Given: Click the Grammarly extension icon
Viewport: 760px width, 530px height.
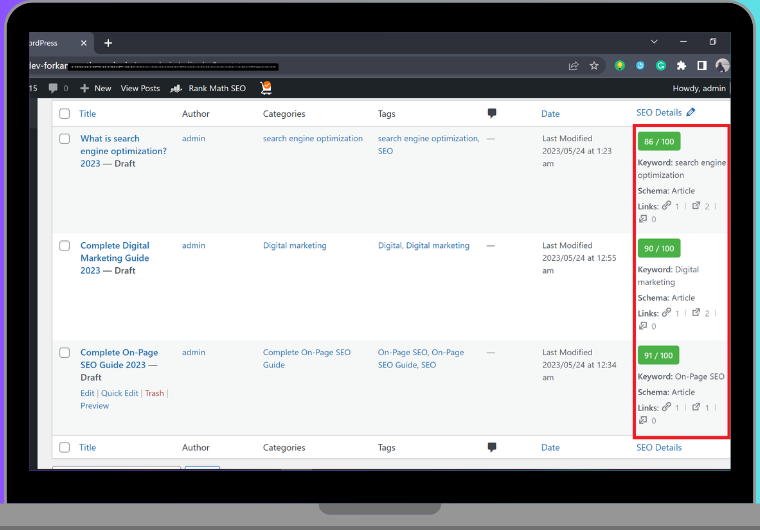Looking at the screenshot, I should point(661,65).
